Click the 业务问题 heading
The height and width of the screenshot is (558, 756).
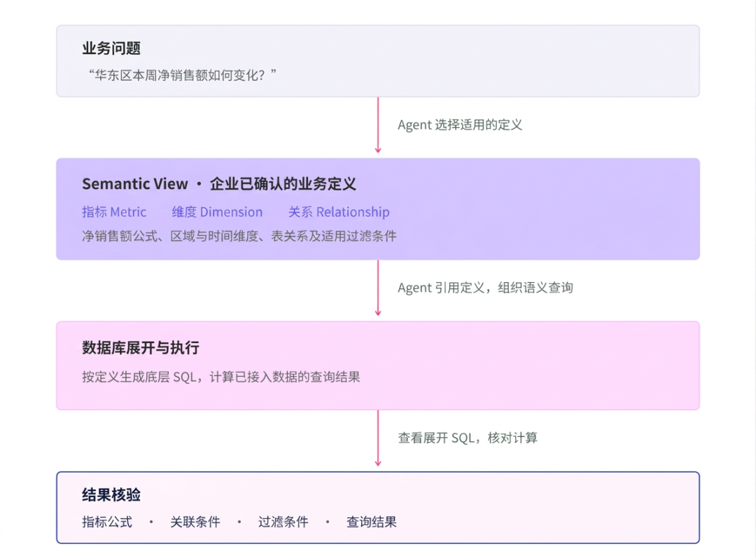click(111, 48)
